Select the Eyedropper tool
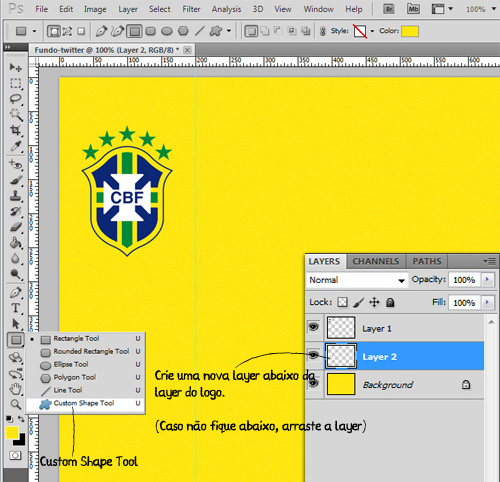Viewport: 500px width, 482px height. click(x=15, y=146)
